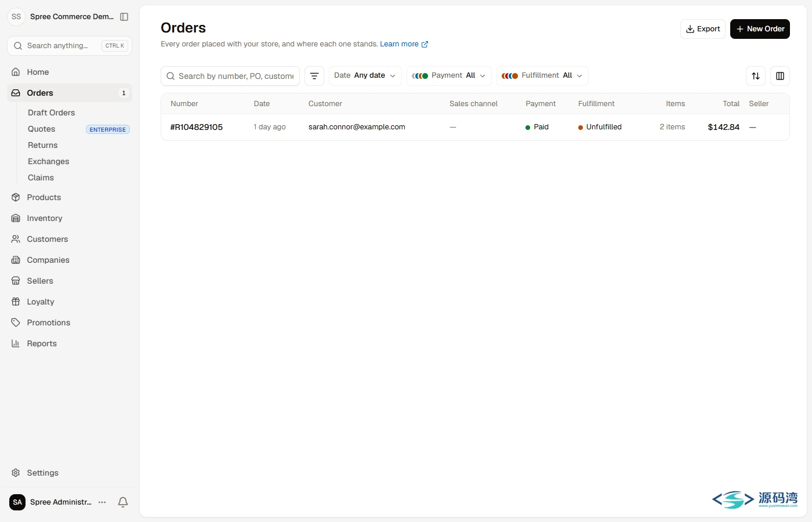
Task: Click the Paid status badge
Action: (x=537, y=127)
